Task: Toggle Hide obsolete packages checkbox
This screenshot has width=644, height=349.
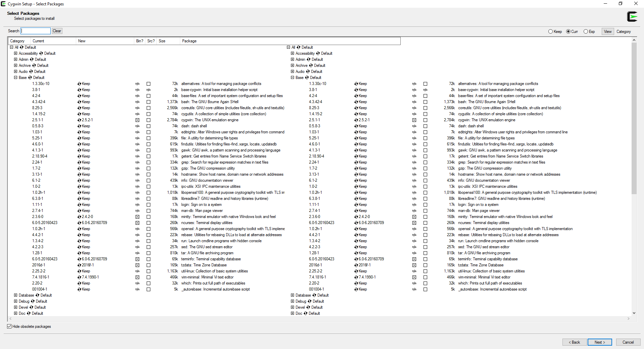Action: (x=9, y=326)
